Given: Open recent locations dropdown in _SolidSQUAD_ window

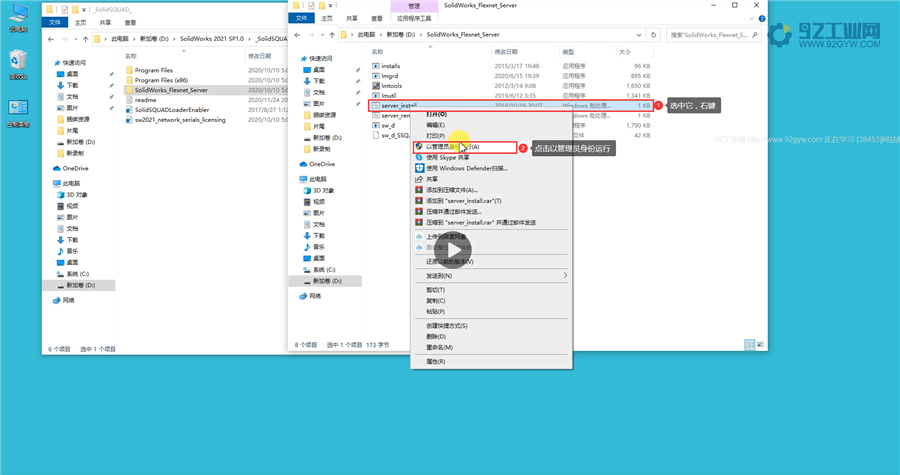Looking at the screenshot, I should tap(75, 39).
